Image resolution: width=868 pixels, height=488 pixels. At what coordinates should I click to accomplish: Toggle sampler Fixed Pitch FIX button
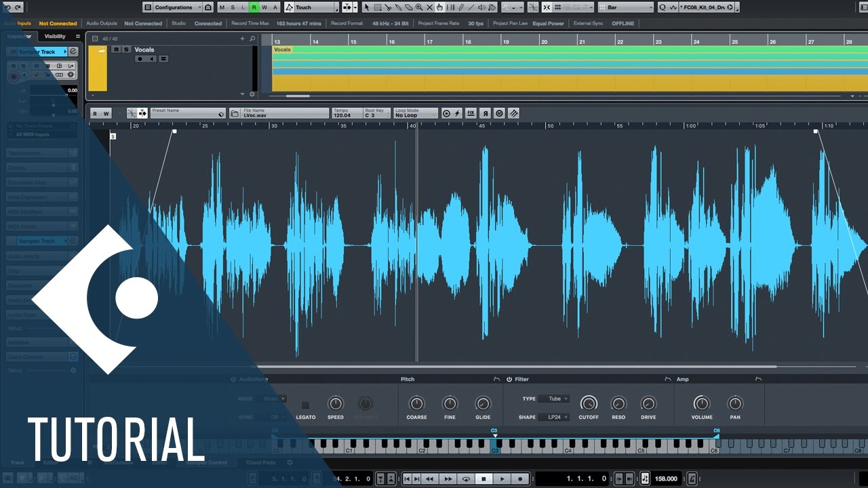click(x=471, y=114)
